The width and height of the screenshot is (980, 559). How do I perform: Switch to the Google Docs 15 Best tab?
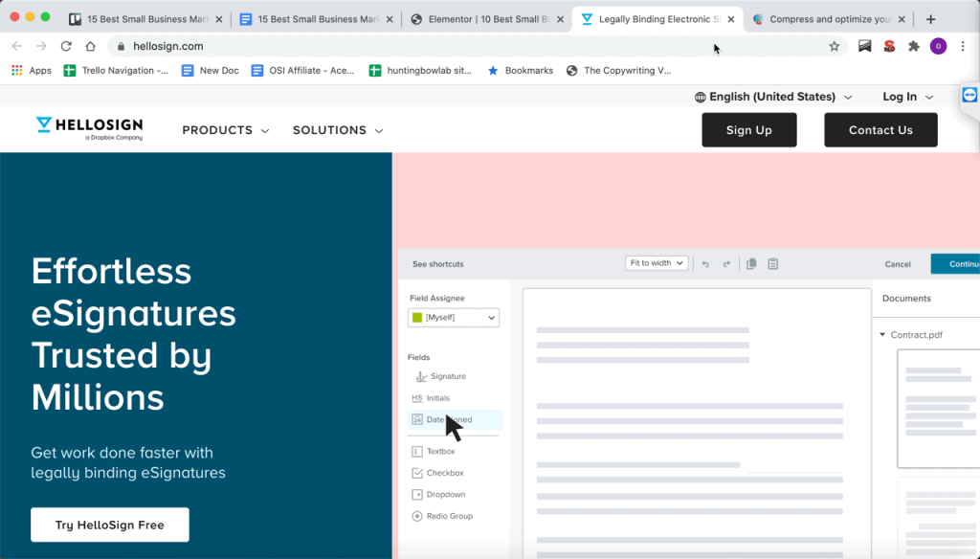[316, 19]
